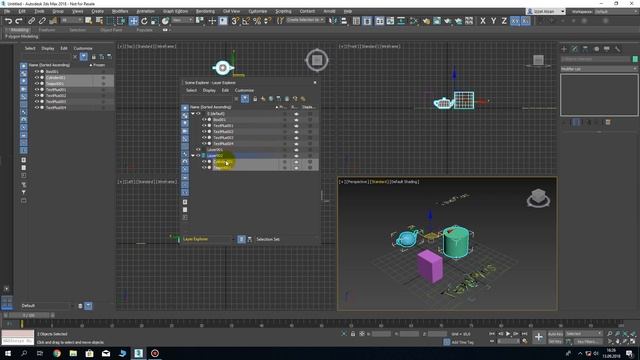This screenshot has height=360, width=640.
Task: Toggle the 3D Snaps icon
Action: point(235,21)
